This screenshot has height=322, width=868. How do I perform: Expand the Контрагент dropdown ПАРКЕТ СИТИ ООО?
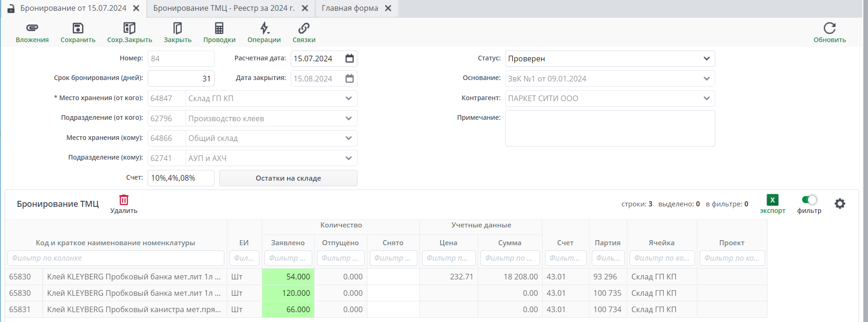706,98
